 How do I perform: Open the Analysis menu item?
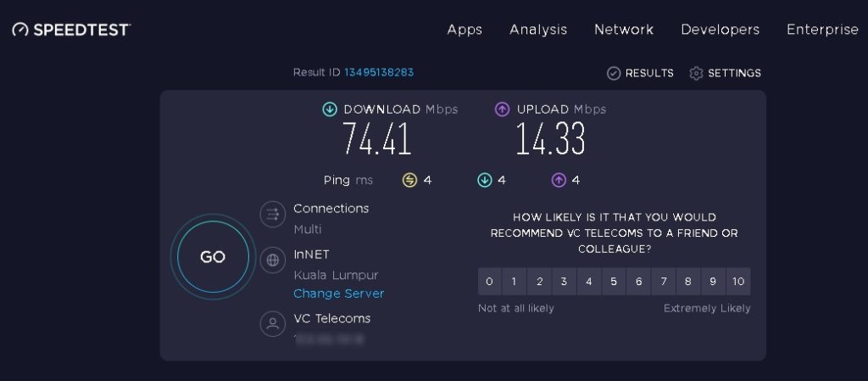coord(538,30)
